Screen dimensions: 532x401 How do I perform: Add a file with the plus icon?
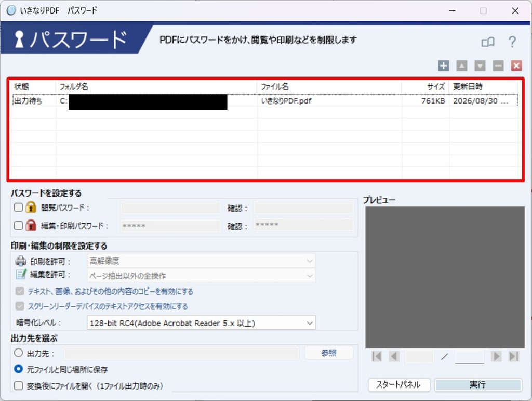(444, 66)
